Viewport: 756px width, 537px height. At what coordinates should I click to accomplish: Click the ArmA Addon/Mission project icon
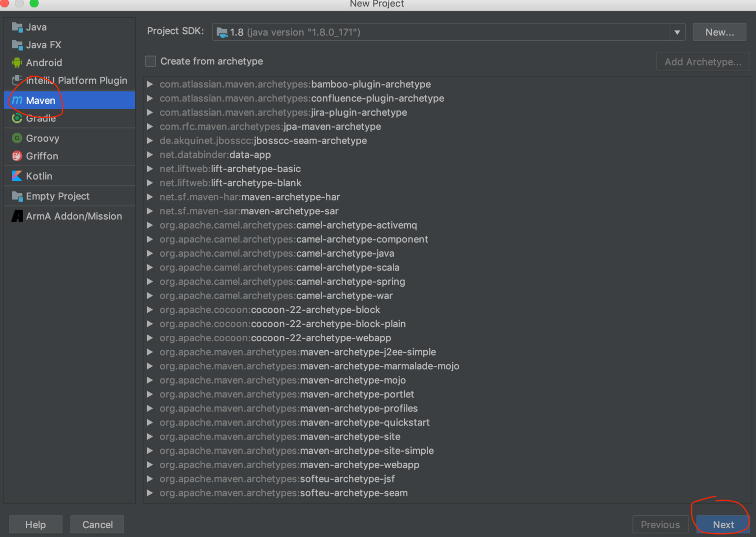point(17,215)
